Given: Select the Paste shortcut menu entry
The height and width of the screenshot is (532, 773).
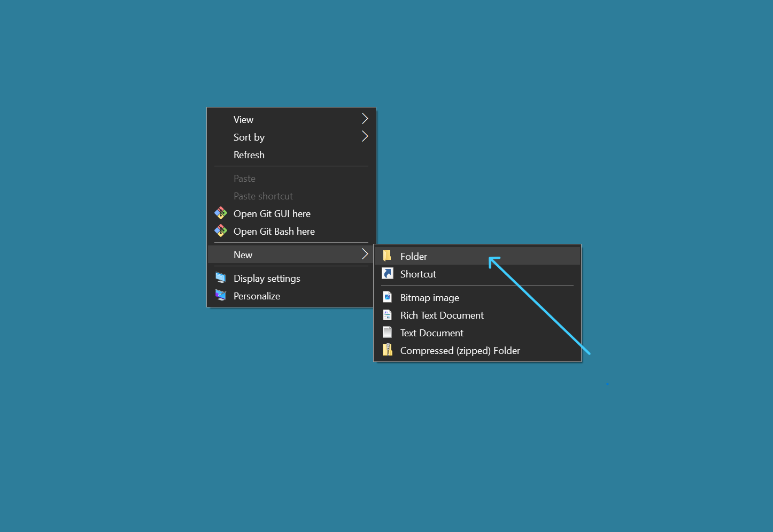Looking at the screenshot, I should [263, 196].
